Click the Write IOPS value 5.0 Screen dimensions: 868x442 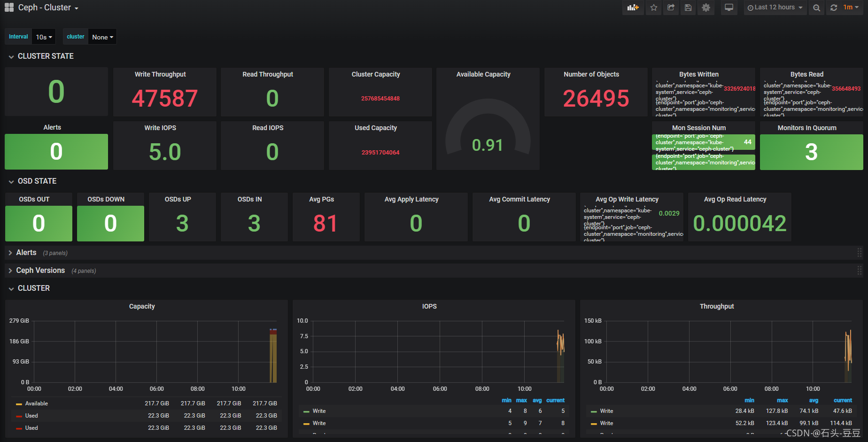[165, 152]
